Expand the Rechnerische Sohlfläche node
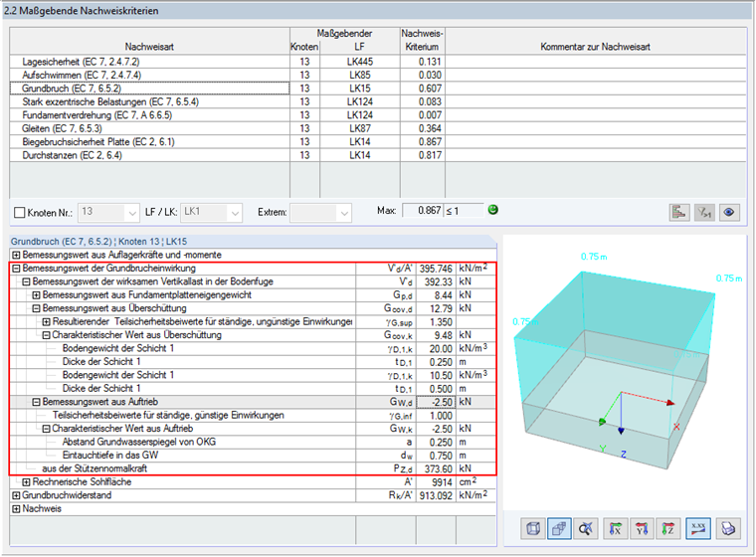Screen dimensions: 756x557 click(26, 482)
